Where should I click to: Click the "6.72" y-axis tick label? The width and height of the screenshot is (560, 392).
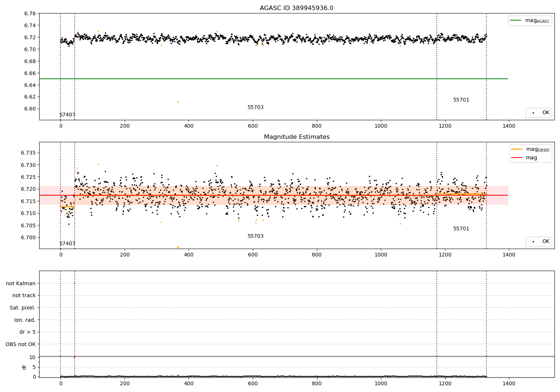coord(30,38)
